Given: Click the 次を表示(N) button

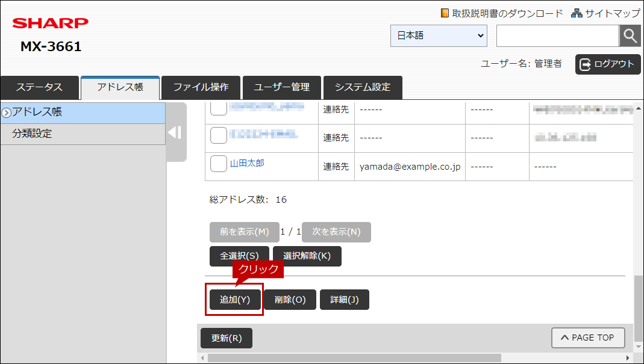Looking at the screenshot, I should pyautogui.click(x=336, y=232).
